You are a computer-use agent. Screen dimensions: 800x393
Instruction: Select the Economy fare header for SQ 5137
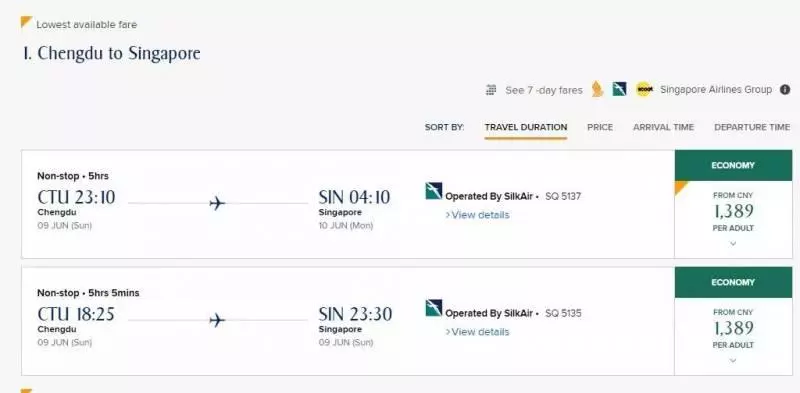pos(733,165)
